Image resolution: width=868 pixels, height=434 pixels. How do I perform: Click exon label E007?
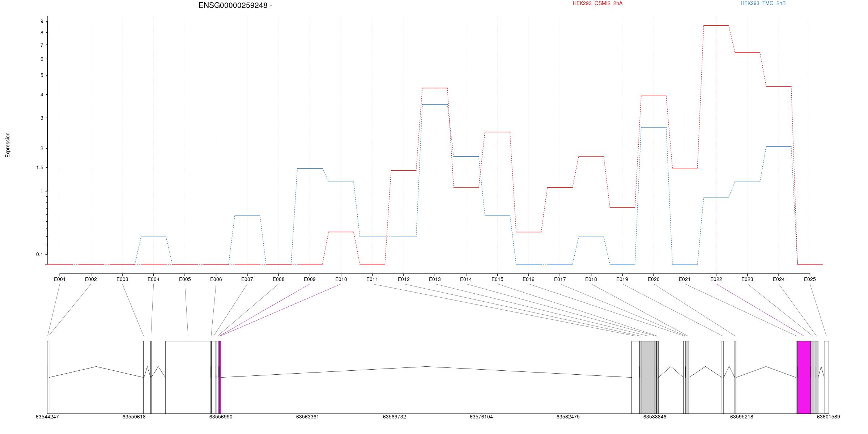click(x=247, y=279)
